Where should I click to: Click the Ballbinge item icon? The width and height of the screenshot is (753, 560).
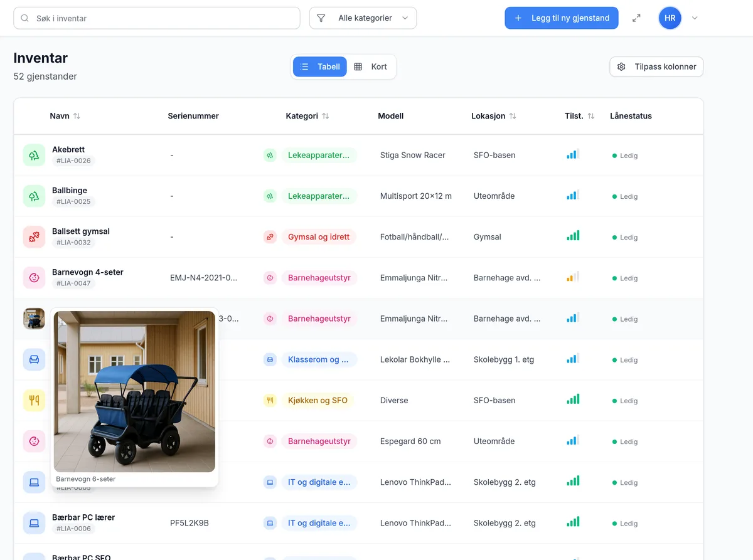click(x=35, y=196)
